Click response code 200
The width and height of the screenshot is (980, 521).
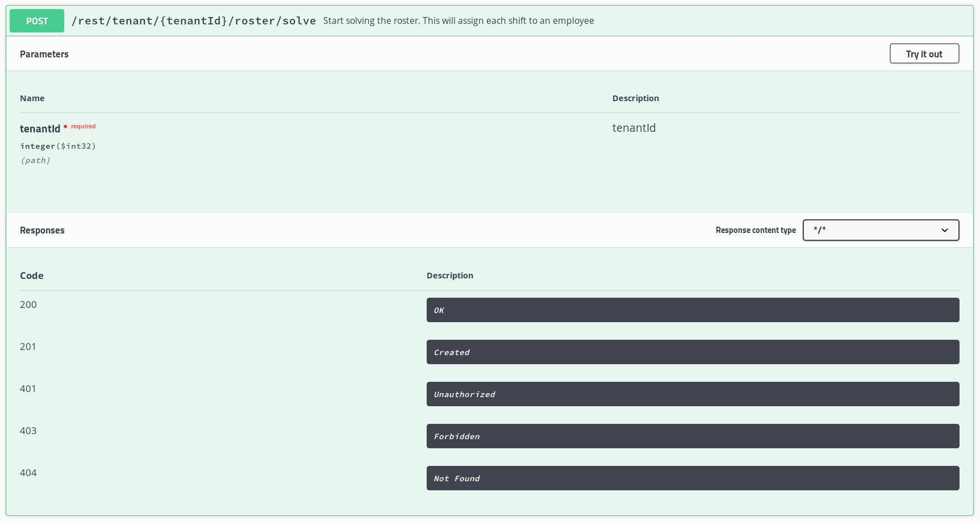tap(28, 305)
